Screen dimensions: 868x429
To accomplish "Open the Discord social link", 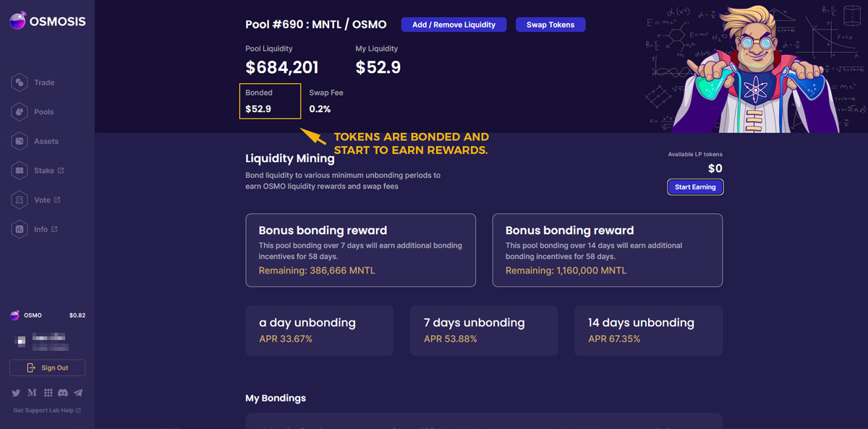I will coord(63,393).
